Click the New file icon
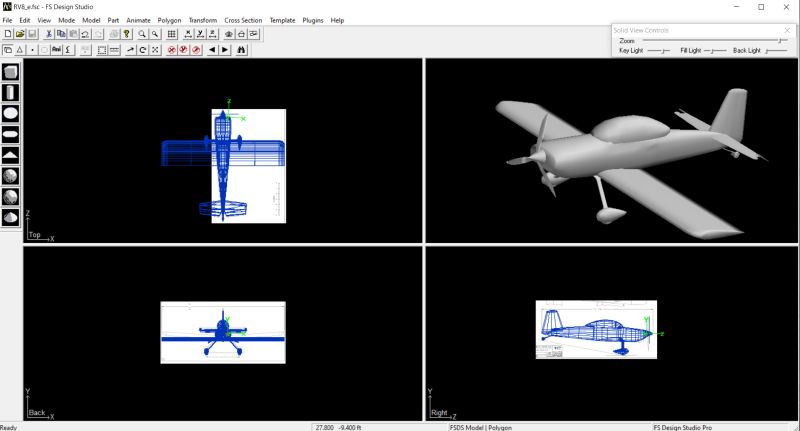800x431 pixels. (8, 34)
